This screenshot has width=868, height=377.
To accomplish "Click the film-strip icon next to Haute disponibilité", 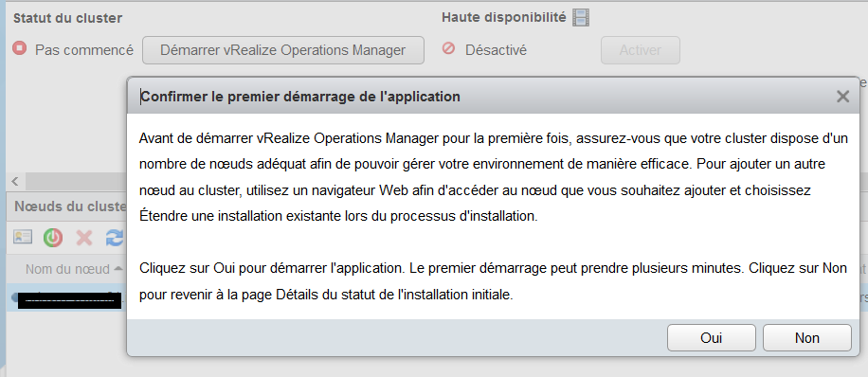I will [x=581, y=18].
